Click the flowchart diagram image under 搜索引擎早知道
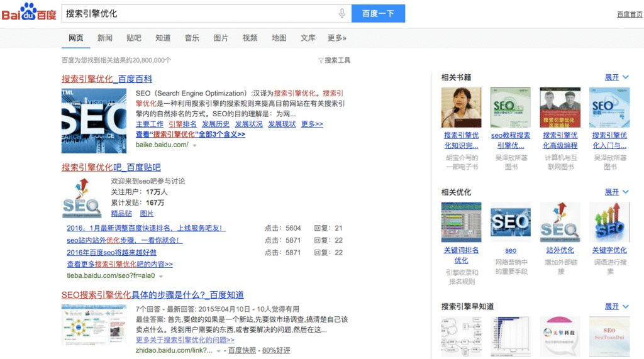Viewport: 644px width, 359px height. [x=461, y=336]
